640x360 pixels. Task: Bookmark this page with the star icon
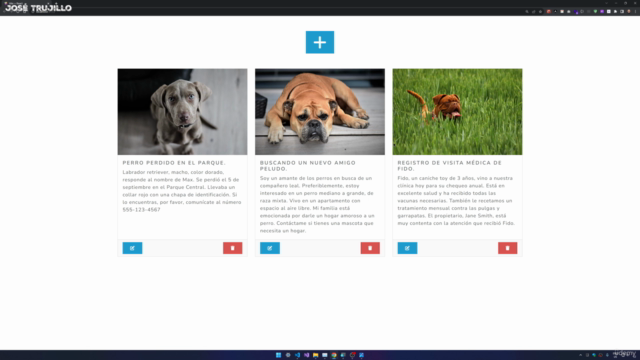(x=540, y=11)
